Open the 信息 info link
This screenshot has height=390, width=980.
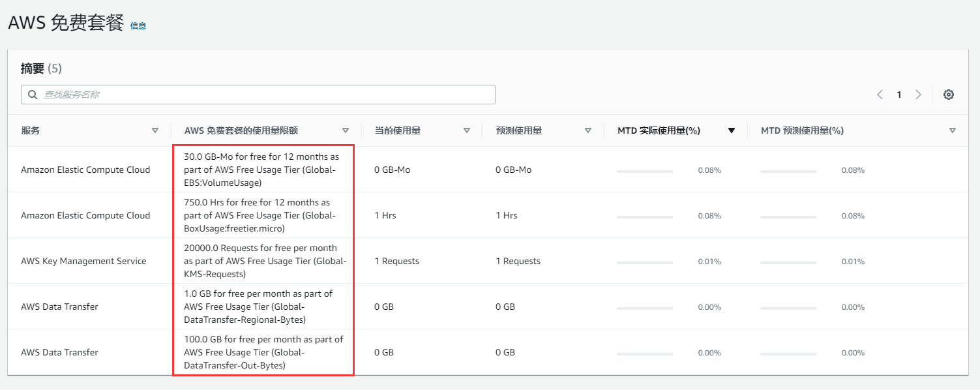(138, 26)
